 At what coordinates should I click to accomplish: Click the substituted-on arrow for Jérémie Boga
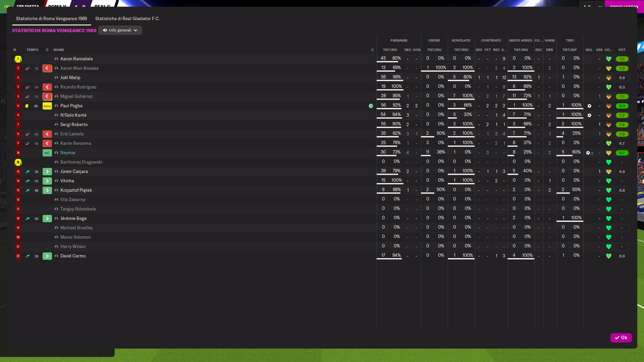(x=47, y=219)
